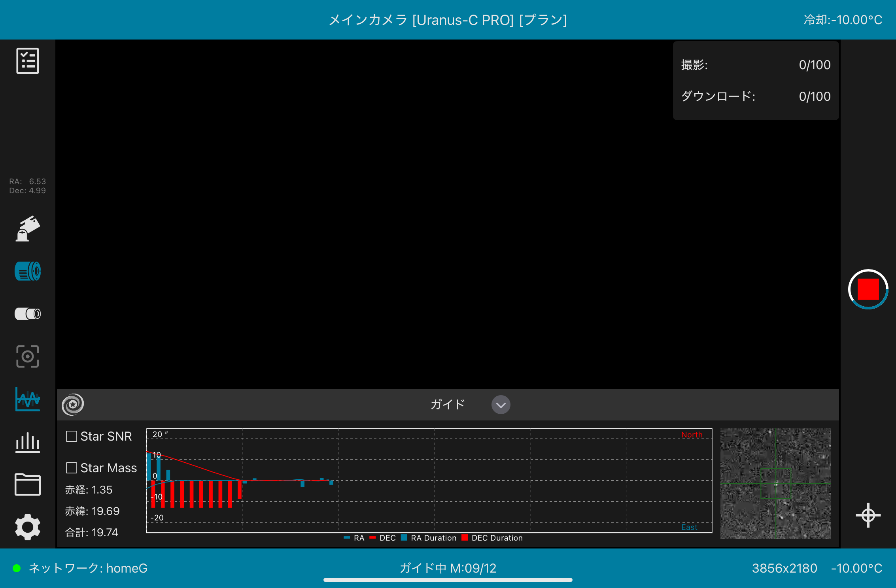
Task: Open the focus target frame icon
Action: 28,356
